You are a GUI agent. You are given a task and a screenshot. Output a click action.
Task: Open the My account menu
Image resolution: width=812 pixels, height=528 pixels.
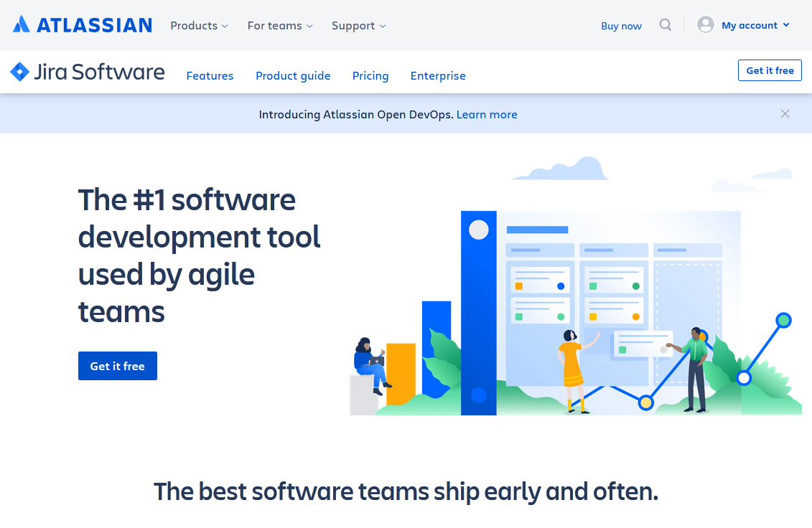(755, 25)
